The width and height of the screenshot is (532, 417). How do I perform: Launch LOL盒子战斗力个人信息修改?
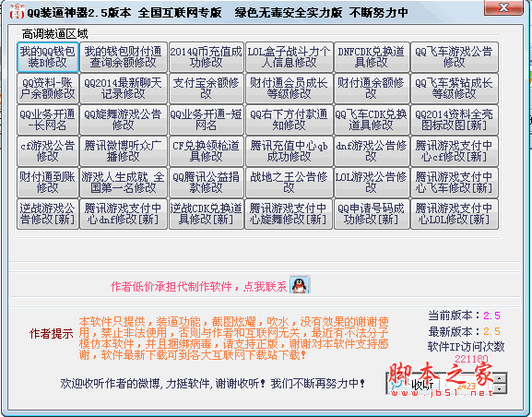[289, 57]
